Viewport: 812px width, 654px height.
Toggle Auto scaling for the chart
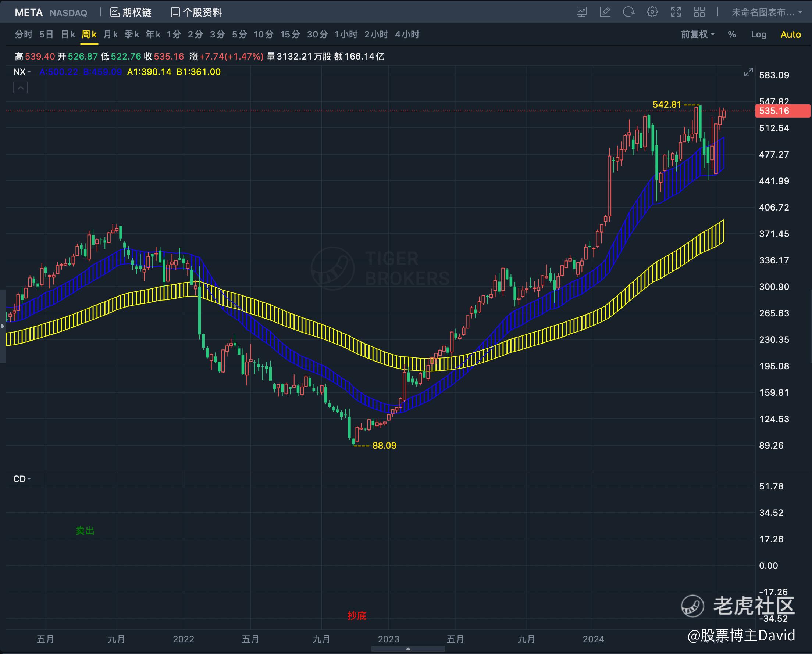[x=791, y=35]
